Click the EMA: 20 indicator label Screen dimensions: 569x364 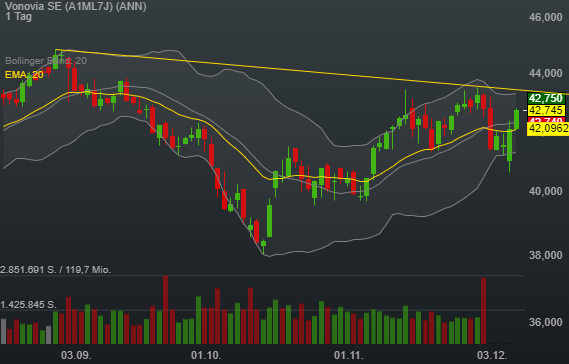(24, 75)
